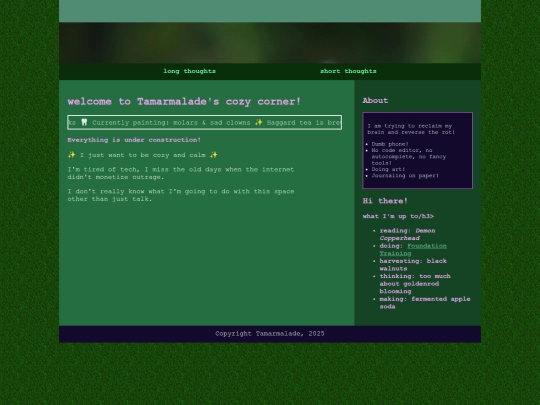Click 'I just want to be cozy and calm' line
The image size is (540, 405).
(x=143, y=155)
